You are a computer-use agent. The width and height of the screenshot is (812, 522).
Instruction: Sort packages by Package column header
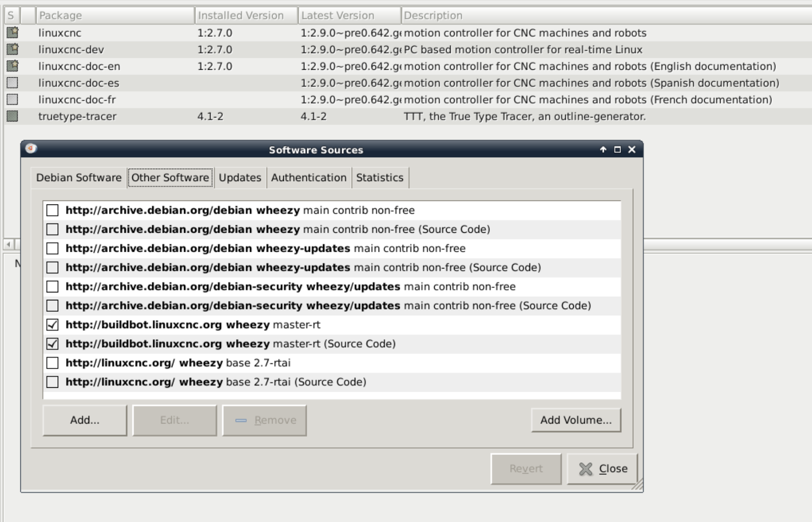(115, 15)
